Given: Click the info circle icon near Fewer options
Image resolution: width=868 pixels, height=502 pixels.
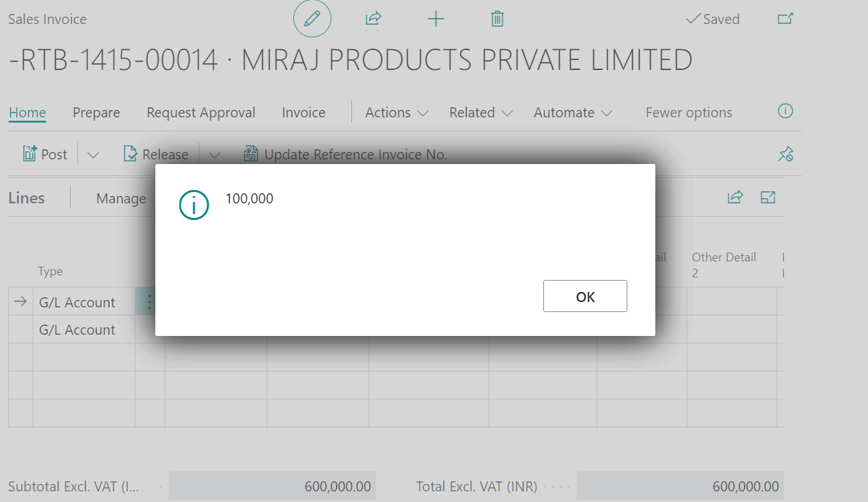Looking at the screenshot, I should tap(785, 111).
